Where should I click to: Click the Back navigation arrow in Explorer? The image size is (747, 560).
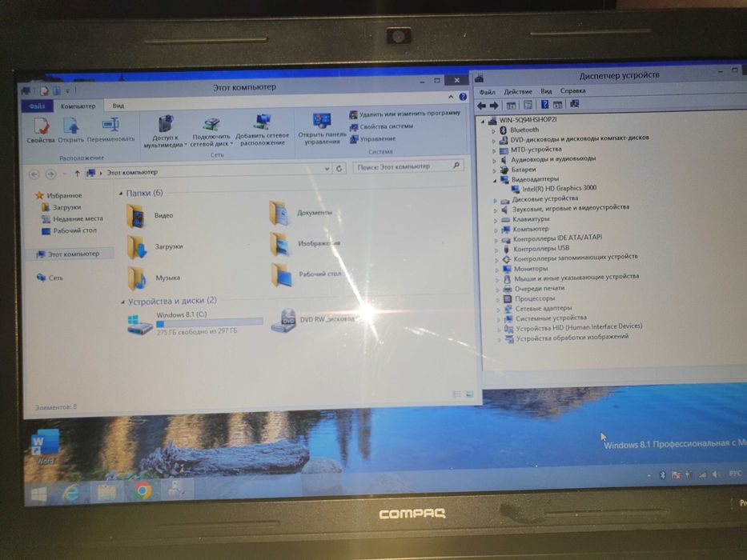coord(34,174)
